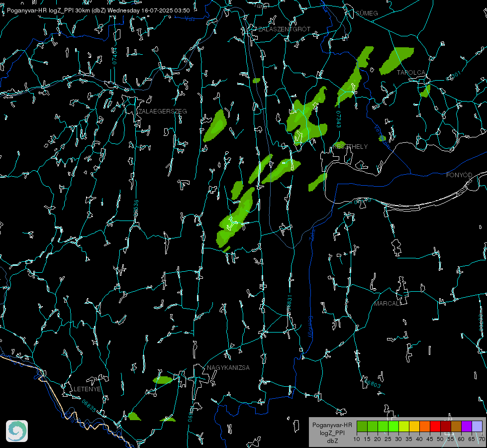Click the Poganyvar-HR label in the legend
487x448 pixels.
pos(332,425)
